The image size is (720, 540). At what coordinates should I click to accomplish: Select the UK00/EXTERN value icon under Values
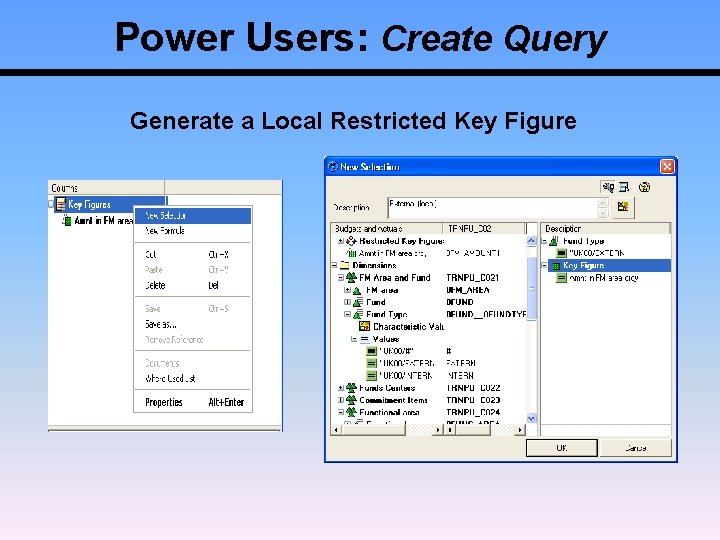coord(371,363)
